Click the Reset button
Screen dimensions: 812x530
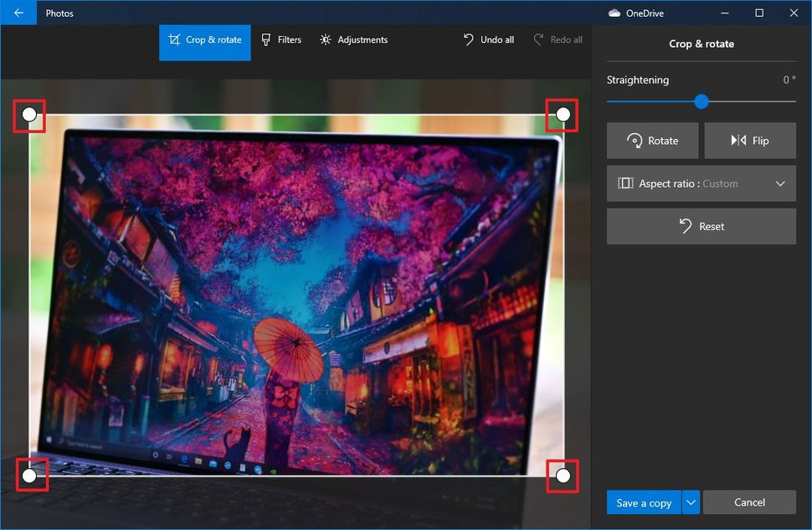701,226
